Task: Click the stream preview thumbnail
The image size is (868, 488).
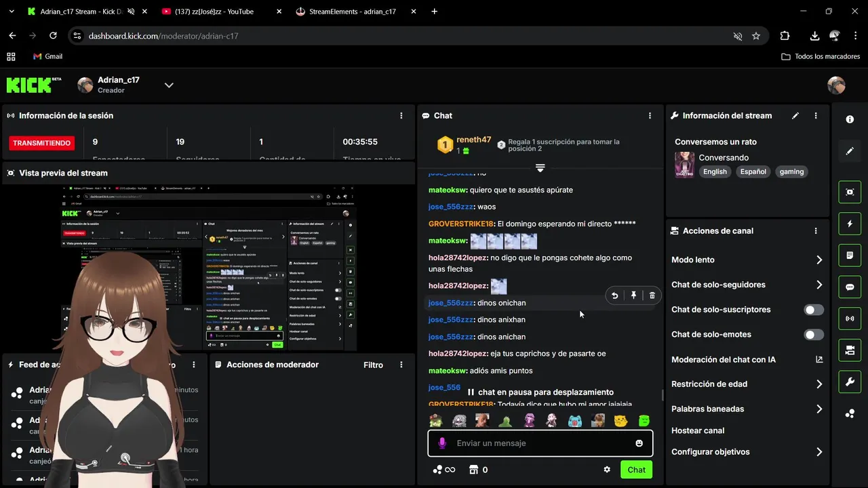Action: point(209,268)
